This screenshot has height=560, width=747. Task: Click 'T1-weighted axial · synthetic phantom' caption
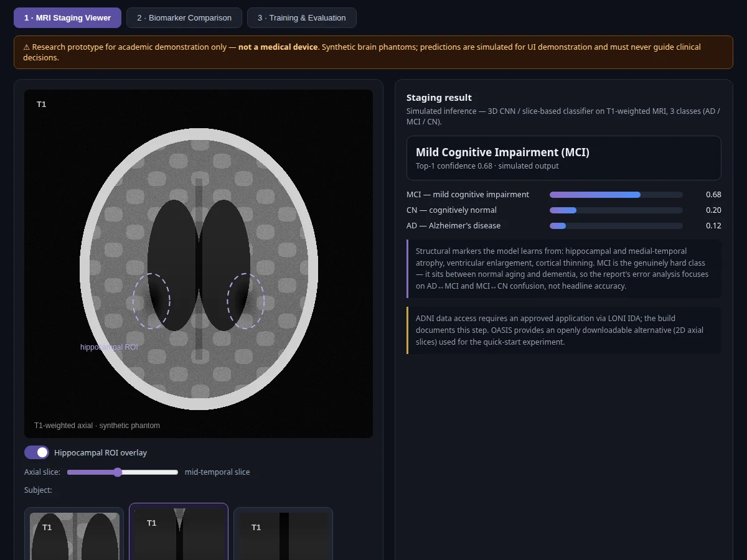(x=97, y=426)
